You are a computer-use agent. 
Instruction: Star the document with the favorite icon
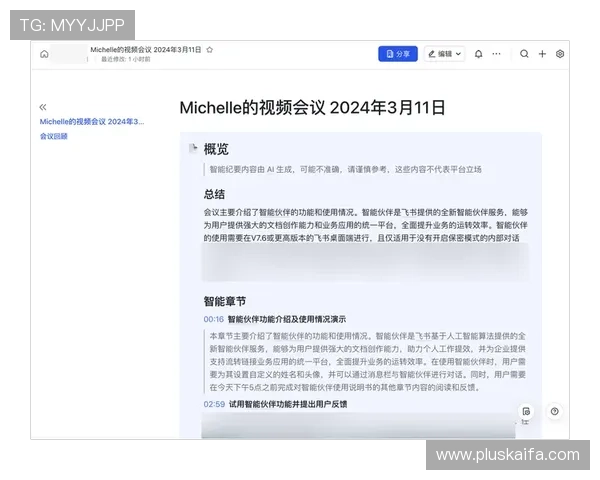point(209,50)
